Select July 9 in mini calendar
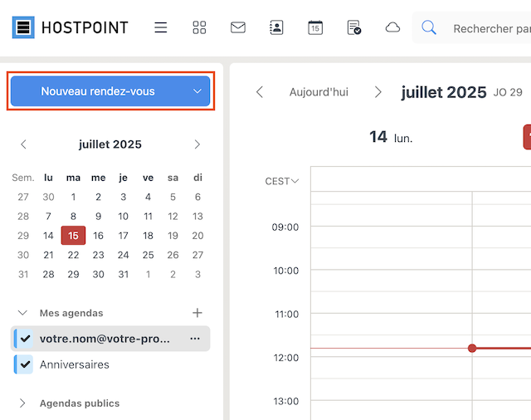The image size is (531, 420). [x=98, y=216]
